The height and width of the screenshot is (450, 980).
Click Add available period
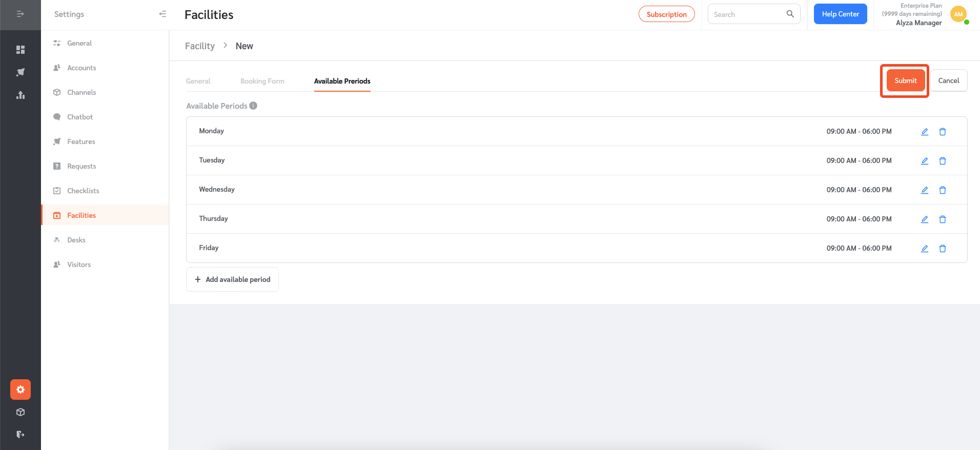[x=233, y=279]
